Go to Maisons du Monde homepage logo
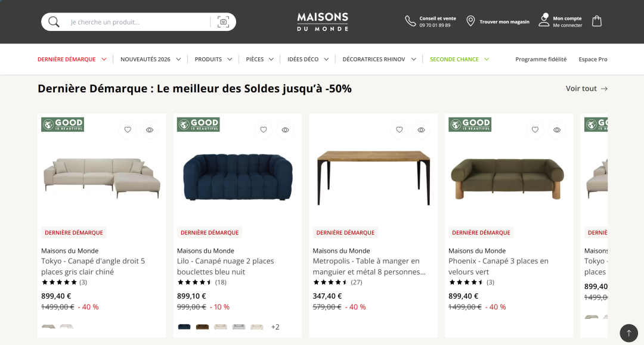The image size is (644, 345). point(323,21)
